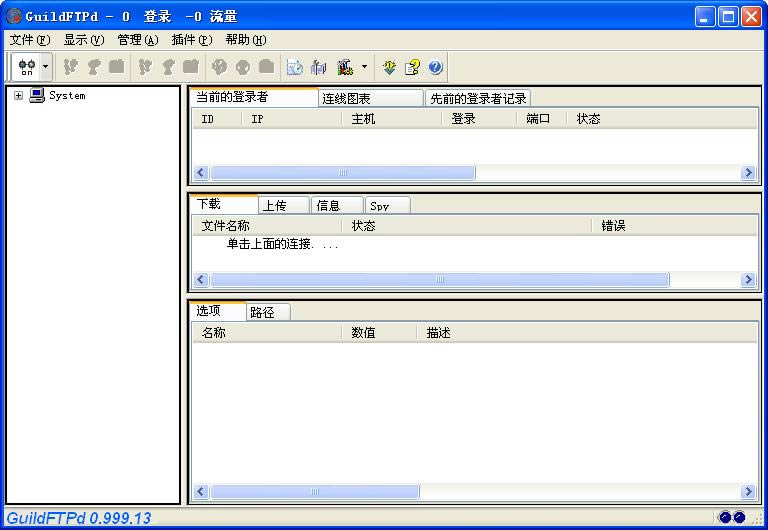Click the GuildFTPd 0.999.13 status bar text
This screenshot has height=530, width=768.
coord(79,518)
